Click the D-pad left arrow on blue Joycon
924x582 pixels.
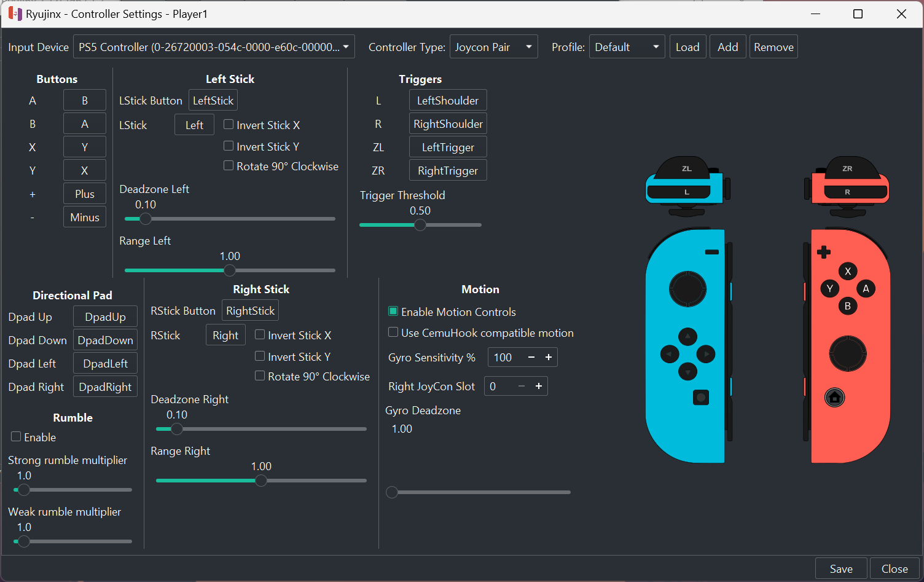click(670, 354)
